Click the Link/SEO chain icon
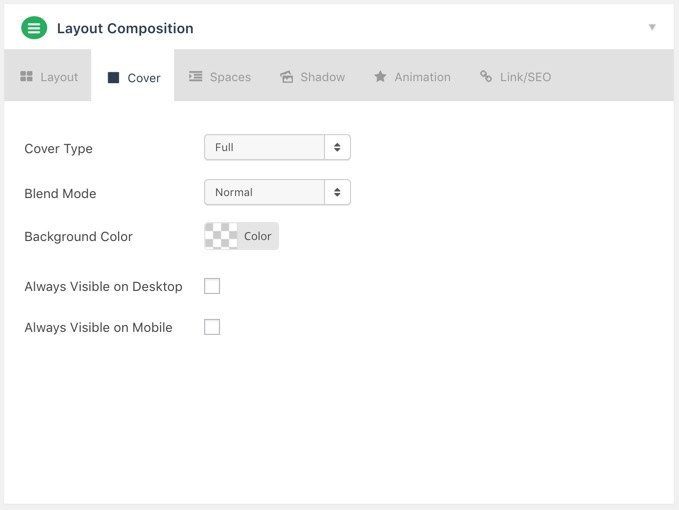The image size is (679, 510). pos(486,77)
